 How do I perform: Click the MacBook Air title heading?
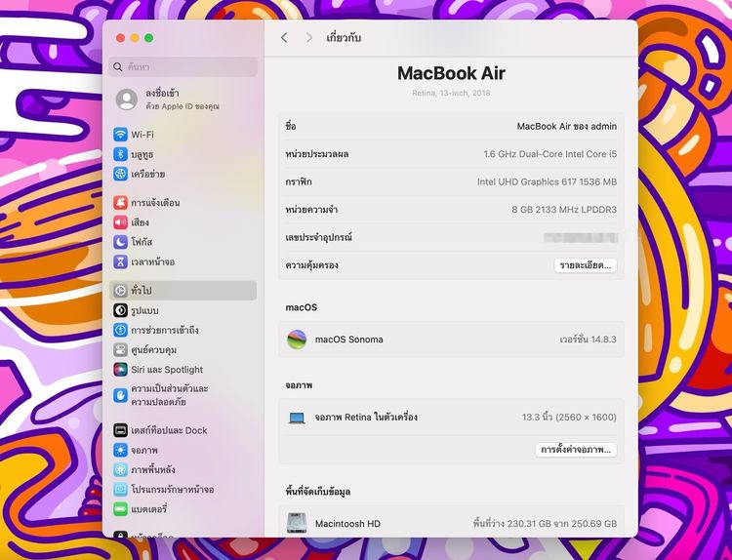[x=451, y=73]
